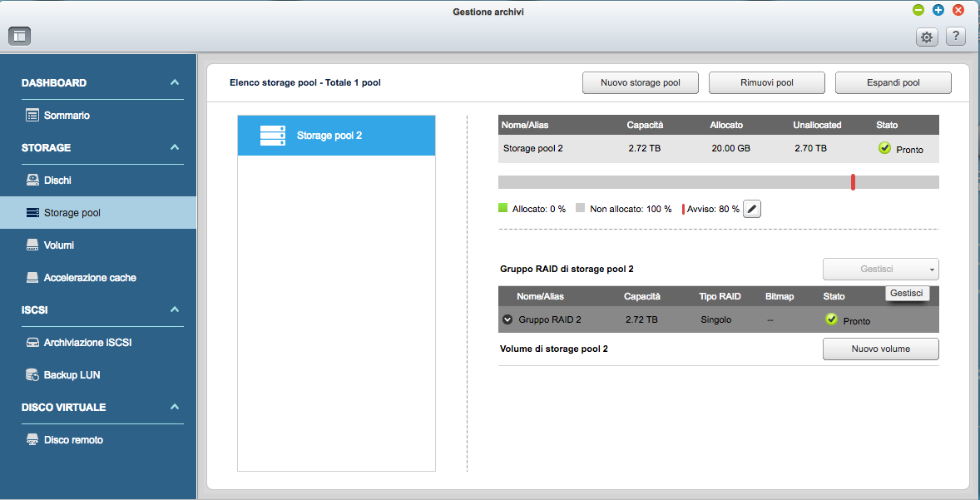Collapse the STORAGE section chevron
The height and width of the screenshot is (500, 980).
[175, 148]
